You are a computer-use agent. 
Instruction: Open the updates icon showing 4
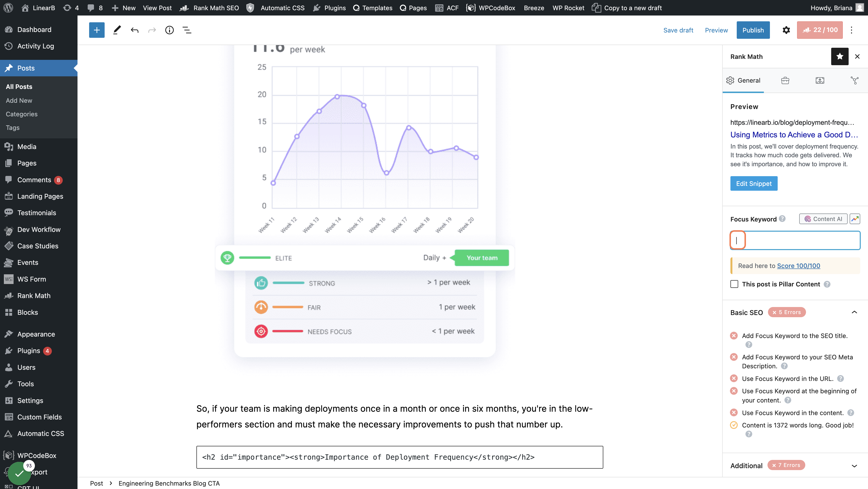(x=71, y=8)
